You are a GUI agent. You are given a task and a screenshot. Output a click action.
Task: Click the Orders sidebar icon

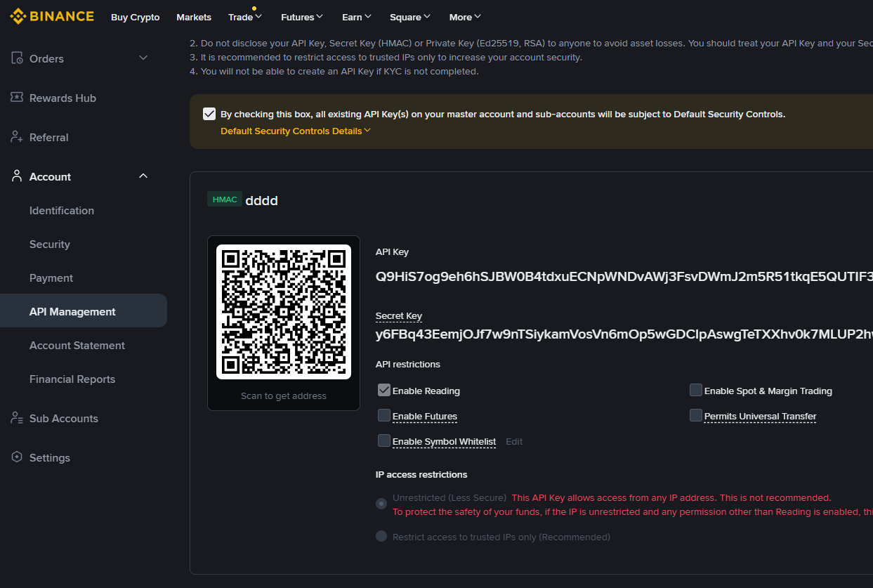pyautogui.click(x=18, y=58)
